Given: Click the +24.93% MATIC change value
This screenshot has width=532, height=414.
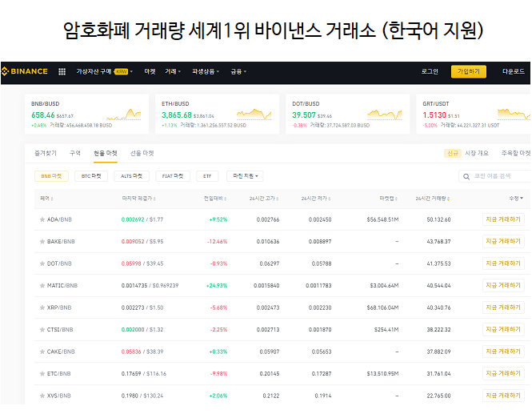Looking at the screenshot, I should [x=217, y=286].
